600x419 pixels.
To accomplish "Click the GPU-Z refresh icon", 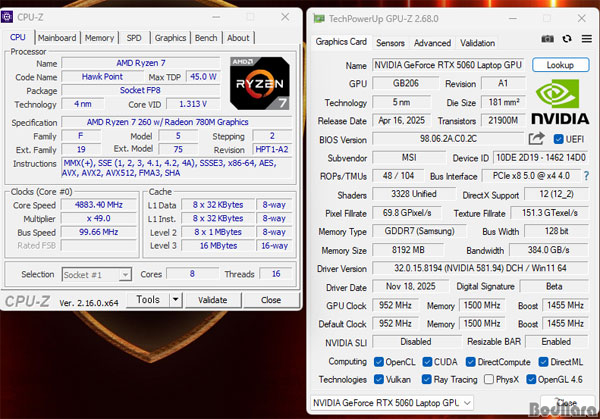I will click(x=566, y=40).
